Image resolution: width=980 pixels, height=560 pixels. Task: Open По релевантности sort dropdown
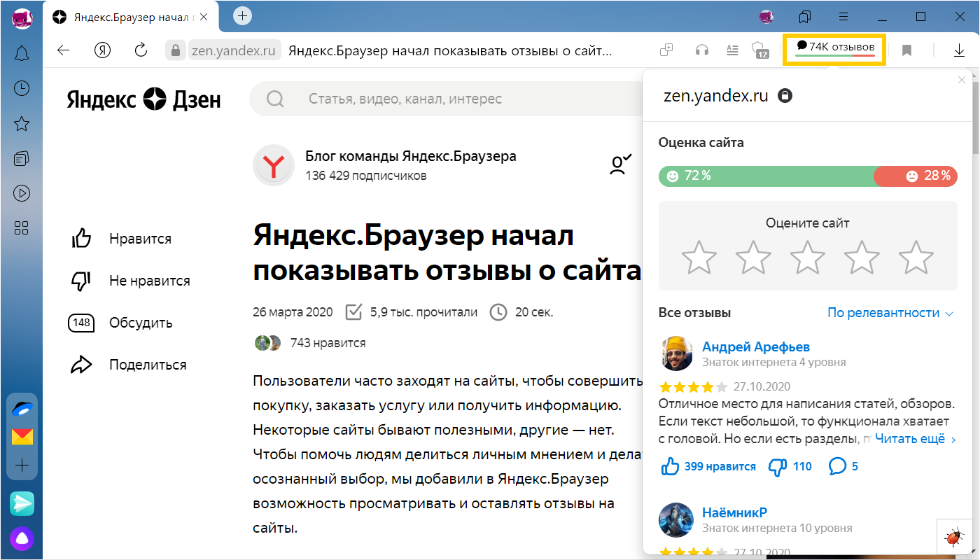tap(890, 313)
